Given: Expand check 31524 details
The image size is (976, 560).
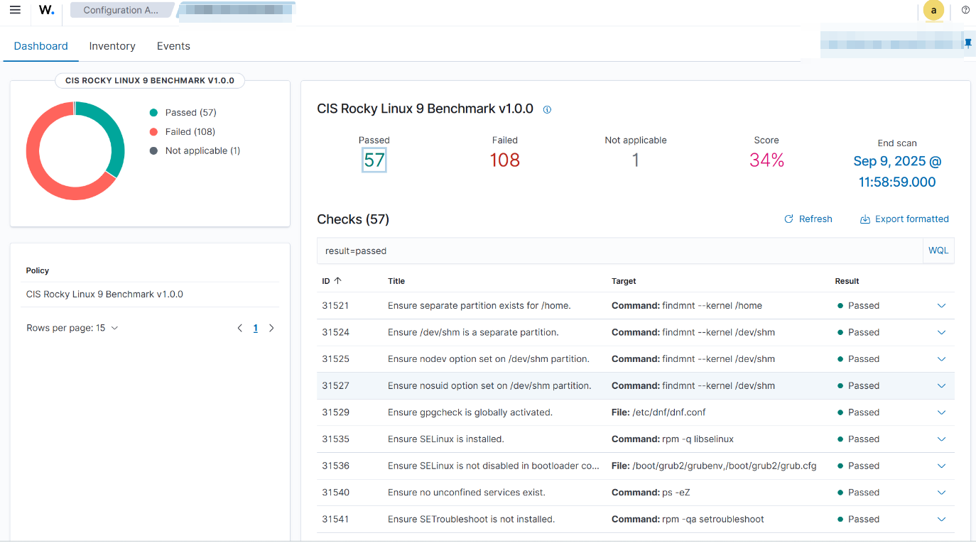Looking at the screenshot, I should [x=941, y=332].
